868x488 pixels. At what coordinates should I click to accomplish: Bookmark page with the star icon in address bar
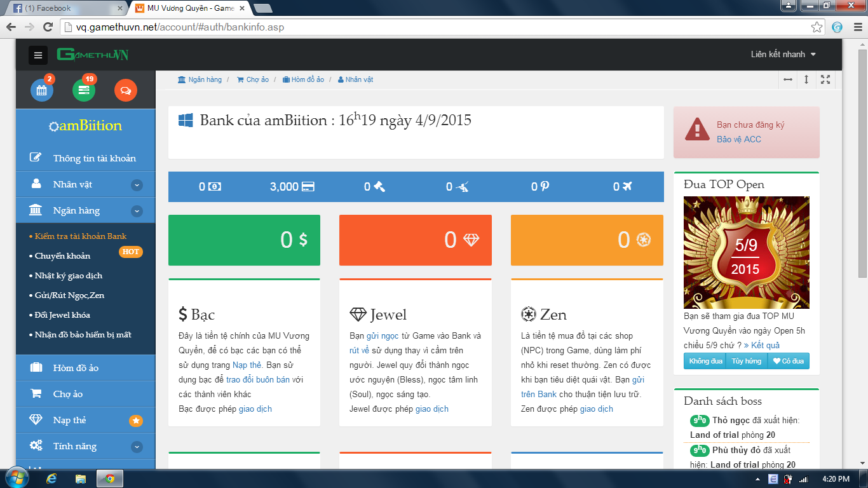pyautogui.click(x=817, y=27)
